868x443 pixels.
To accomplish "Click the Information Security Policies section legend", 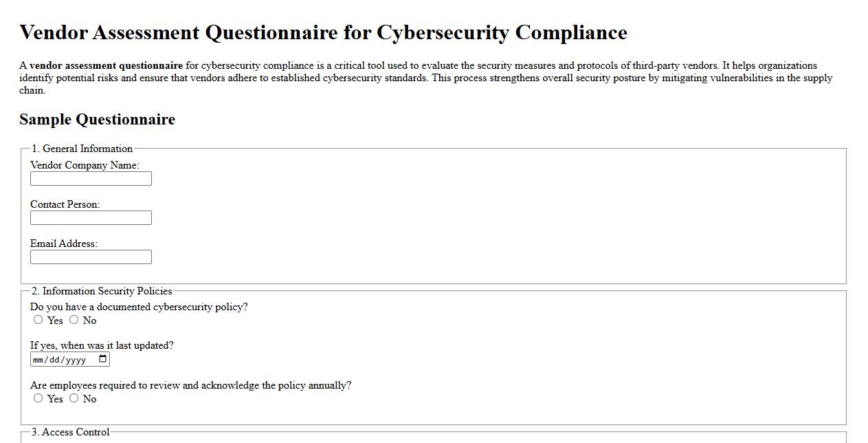I will tap(100, 291).
